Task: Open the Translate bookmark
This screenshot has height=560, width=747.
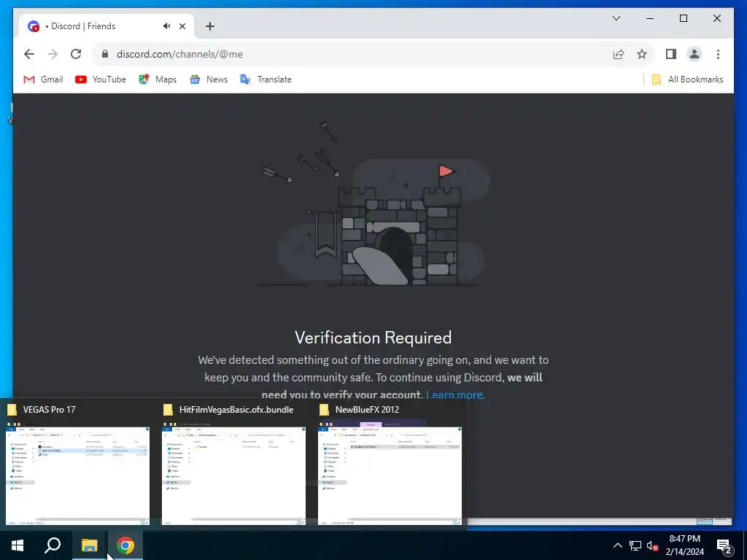Action: pos(266,79)
